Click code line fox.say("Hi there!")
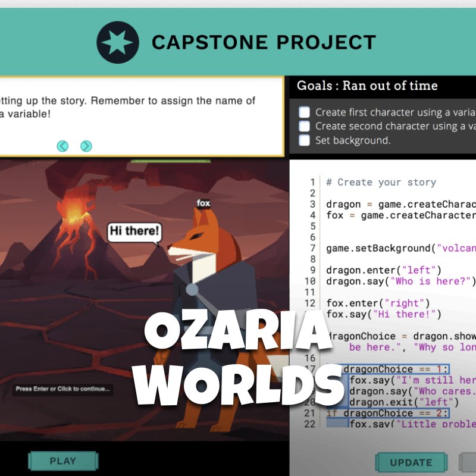Viewport: 476px width, 476px height. pyautogui.click(x=384, y=314)
